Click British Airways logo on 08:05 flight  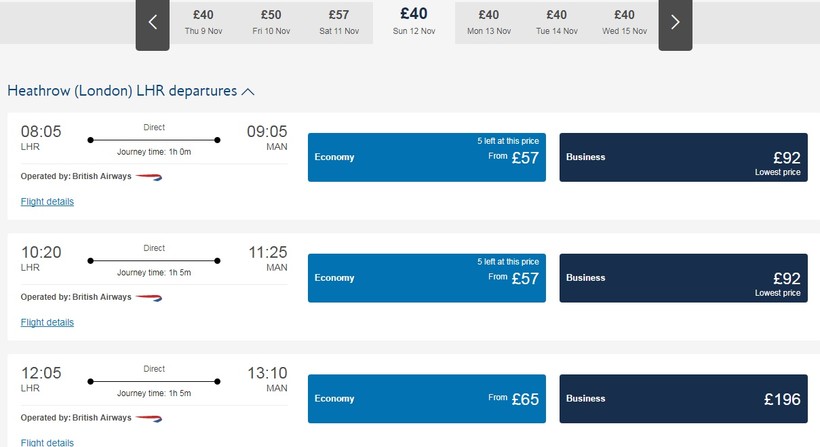tap(149, 177)
